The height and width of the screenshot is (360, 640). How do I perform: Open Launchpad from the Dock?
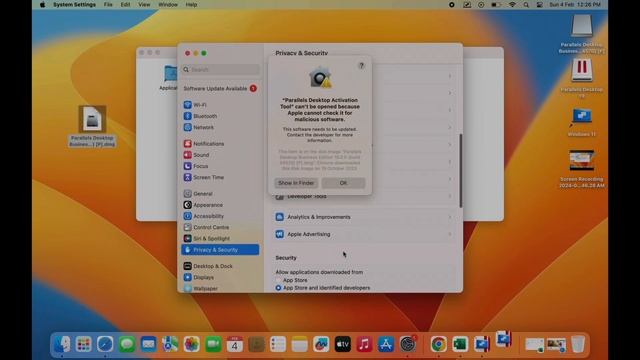(84, 344)
